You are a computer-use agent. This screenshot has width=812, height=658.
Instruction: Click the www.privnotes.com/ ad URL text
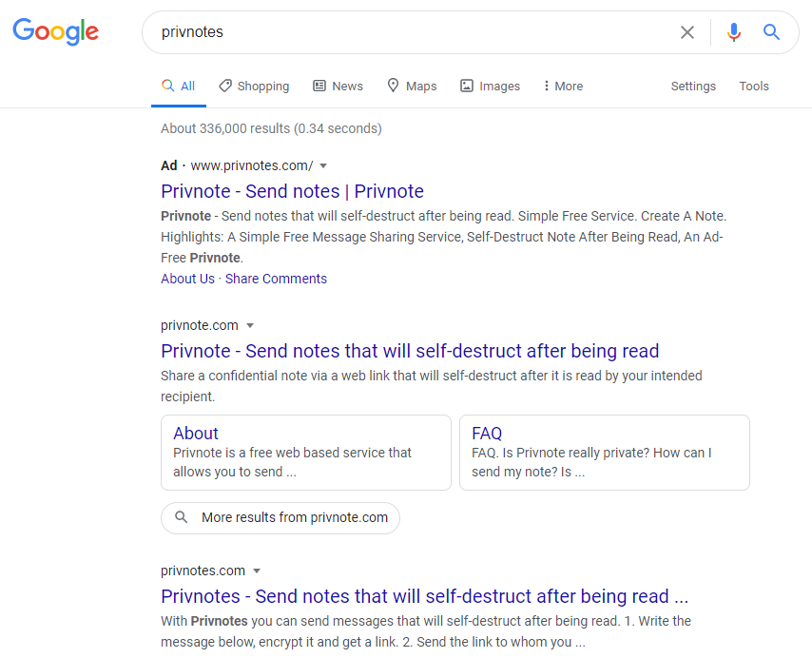pyautogui.click(x=252, y=165)
